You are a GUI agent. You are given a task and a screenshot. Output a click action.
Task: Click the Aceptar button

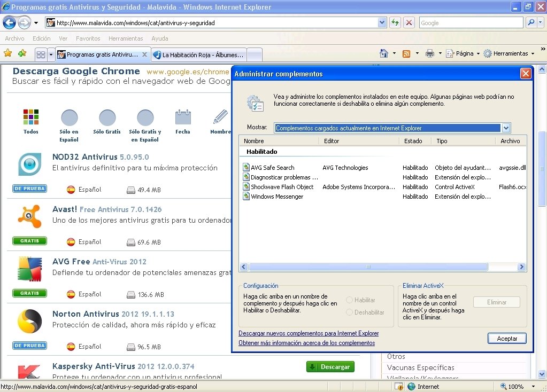507,339
